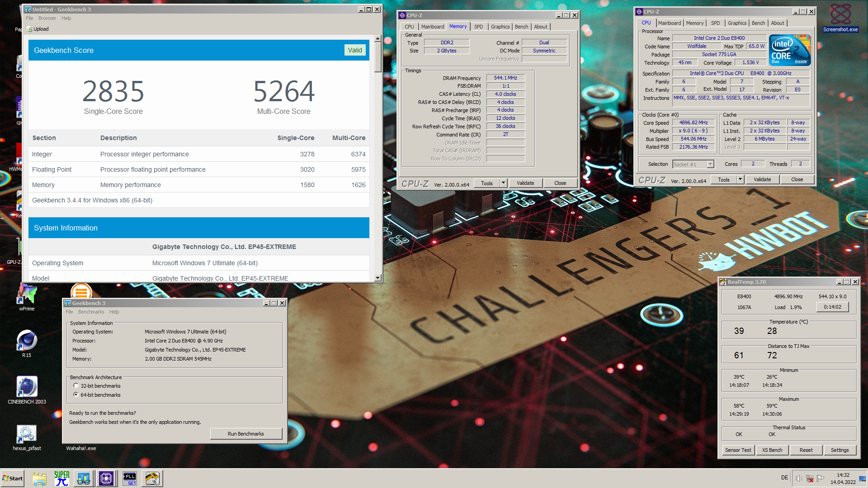
Task: Open the Wahaha!.exe desktop item
Action: [81, 448]
